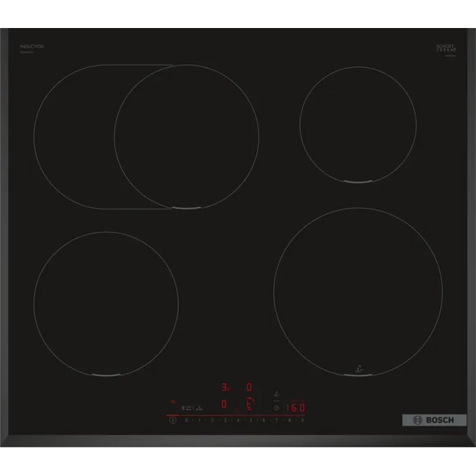Viewport: 476px width, 476px height.
Task: Click the INDUCTION label text
Action: [x=32, y=46]
